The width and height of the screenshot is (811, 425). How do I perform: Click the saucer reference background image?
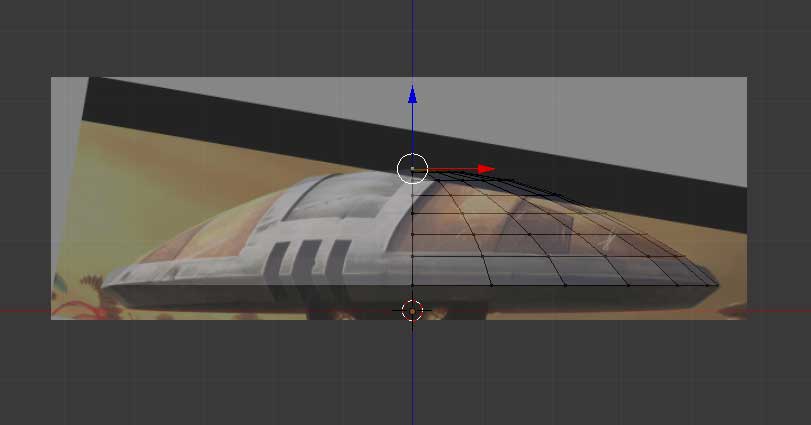pos(399,199)
